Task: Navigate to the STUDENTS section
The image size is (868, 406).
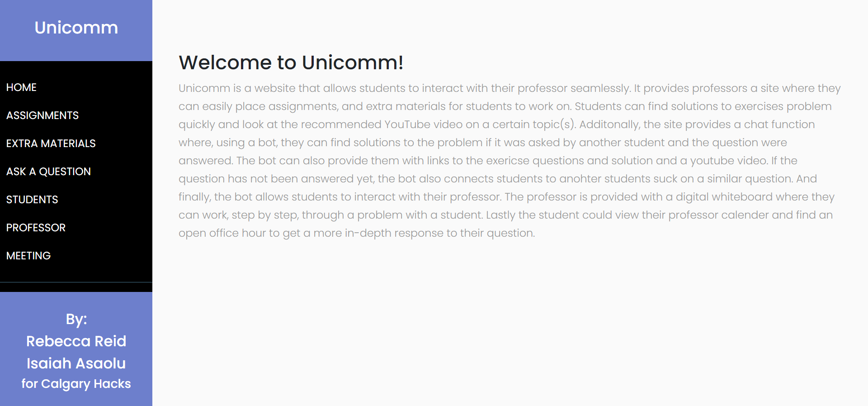Action: tap(32, 200)
